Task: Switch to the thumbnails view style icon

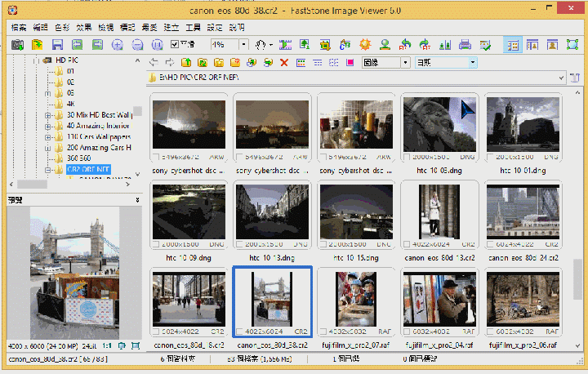Action: click(301, 63)
